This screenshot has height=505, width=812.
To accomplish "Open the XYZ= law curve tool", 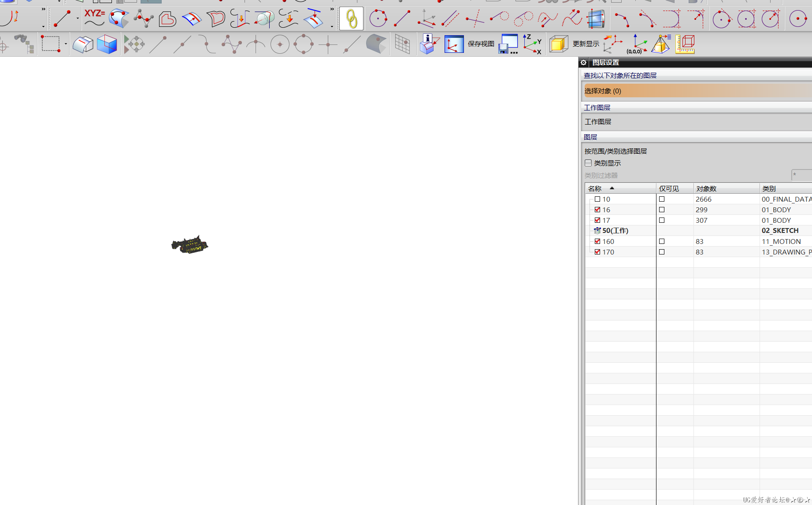I will click(x=94, y=18).
